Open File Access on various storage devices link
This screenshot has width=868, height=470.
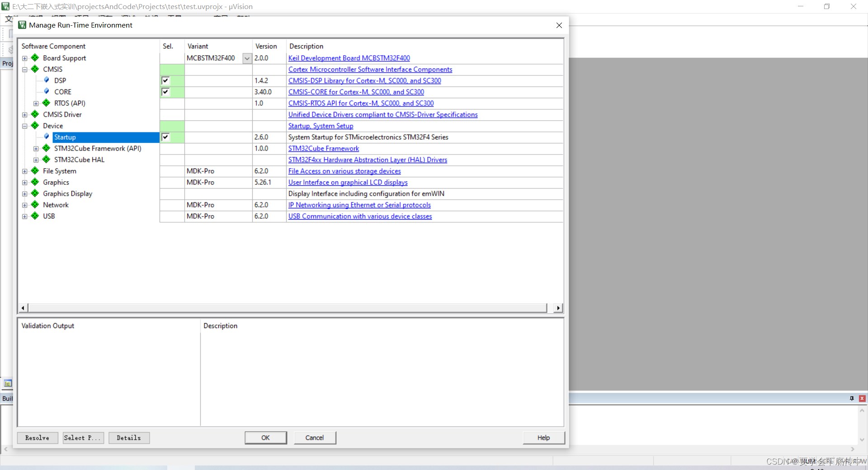click(344, 171)
